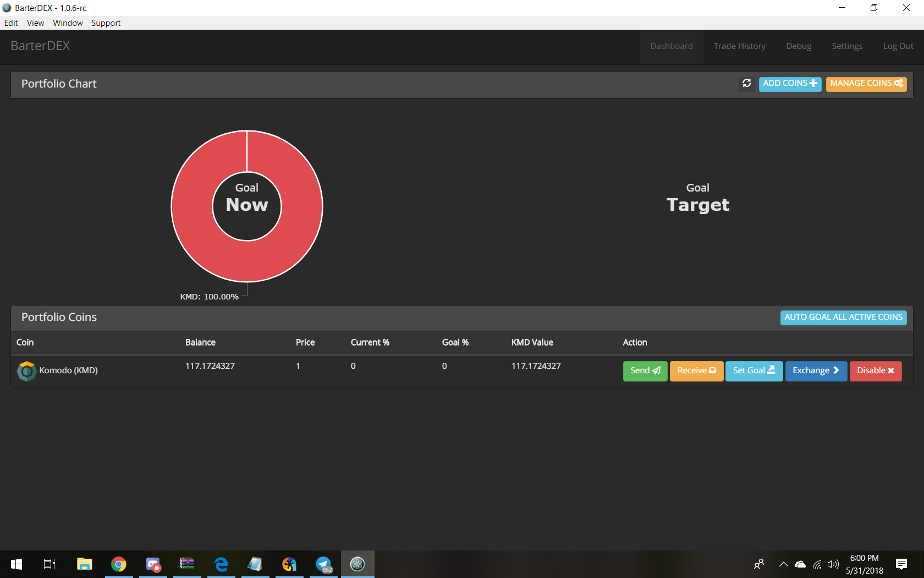Open the Debug tab

[x=799, y=46]
